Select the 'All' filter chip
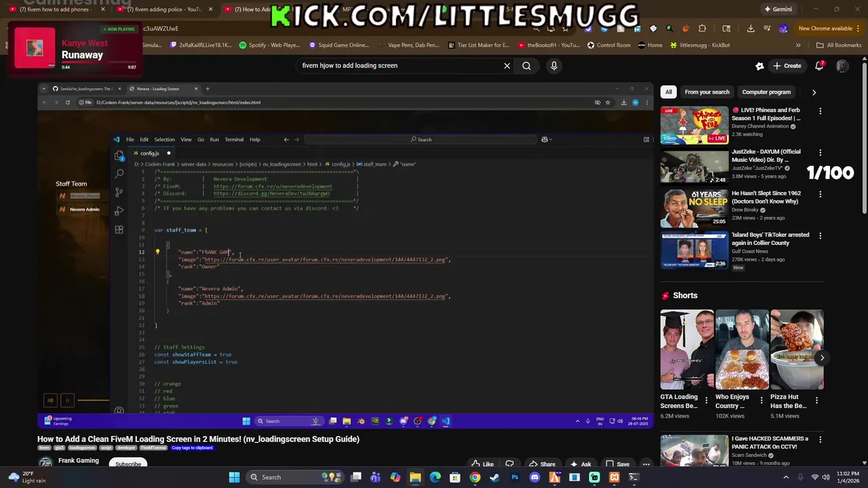Viewport: 868px width, 488px height. click(669, 92)
